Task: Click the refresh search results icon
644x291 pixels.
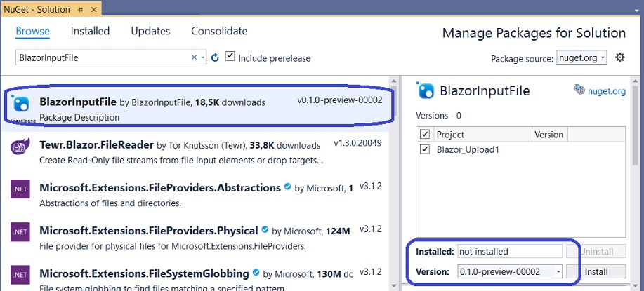Action: tap(215, 57)
